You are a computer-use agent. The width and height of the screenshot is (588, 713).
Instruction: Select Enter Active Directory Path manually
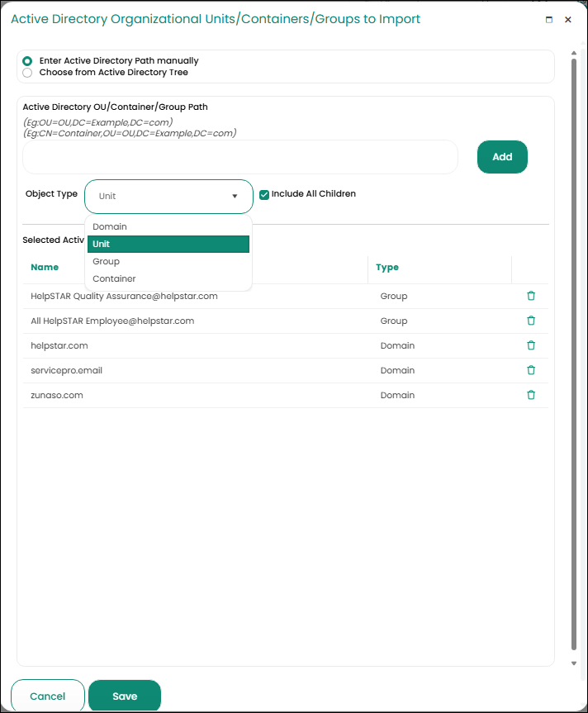pos(28,61)
